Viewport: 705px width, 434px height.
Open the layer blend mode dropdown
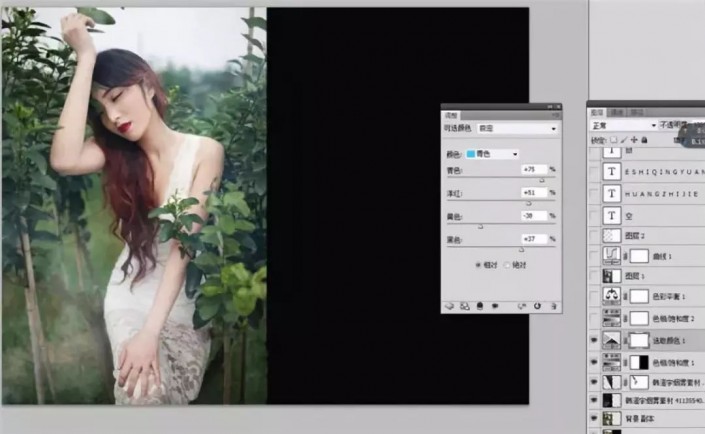tap(618, 125)
